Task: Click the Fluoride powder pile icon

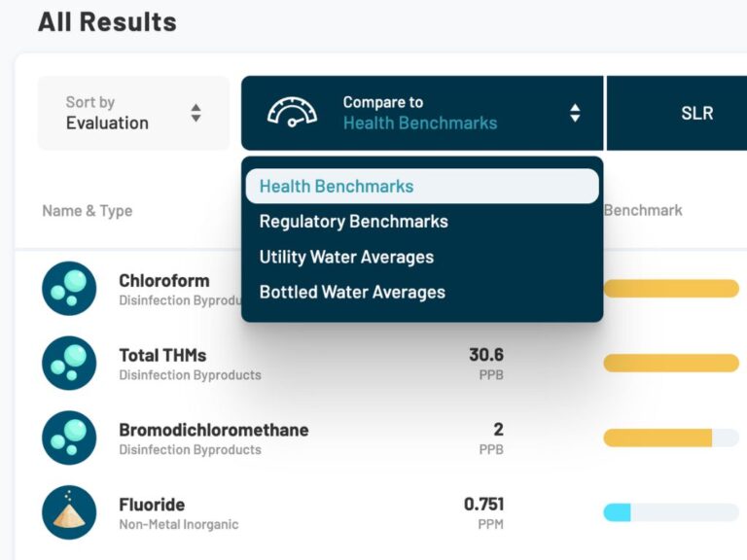Action: pyautogui.click(x=69, y=512)
